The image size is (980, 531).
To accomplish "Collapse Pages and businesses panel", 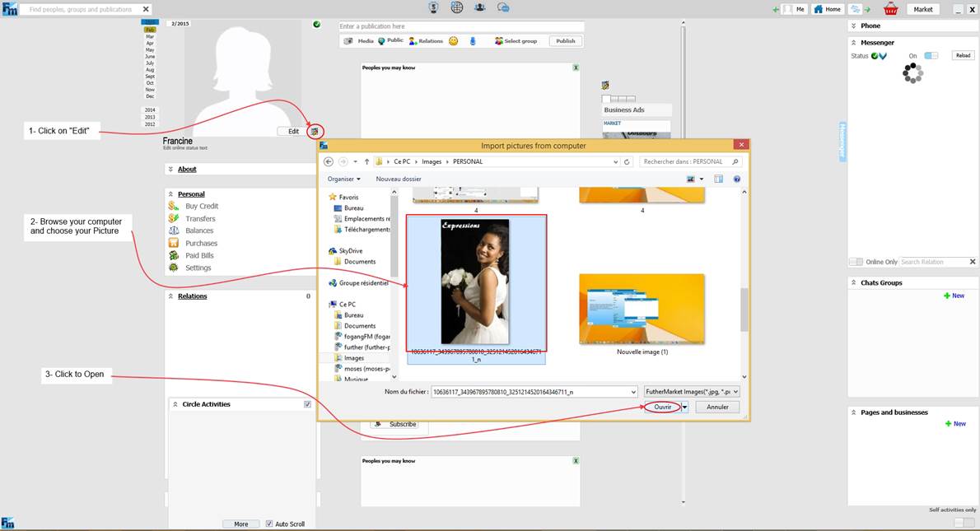I will [854, 412].
